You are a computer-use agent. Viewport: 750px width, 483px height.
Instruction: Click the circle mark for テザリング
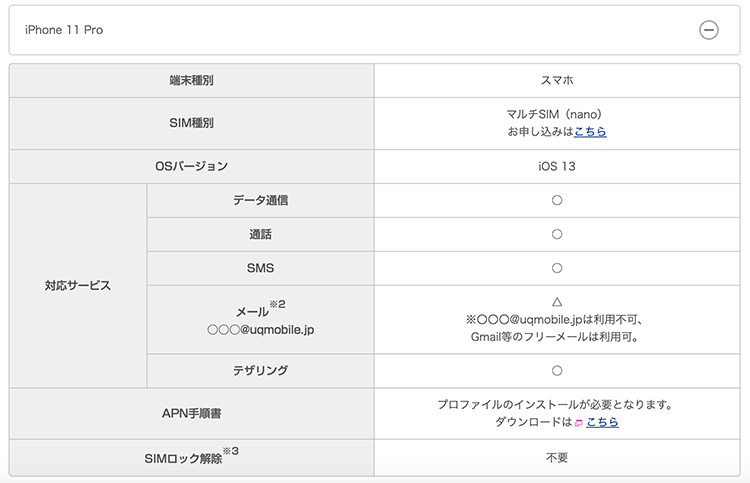[x=557, y=371]
